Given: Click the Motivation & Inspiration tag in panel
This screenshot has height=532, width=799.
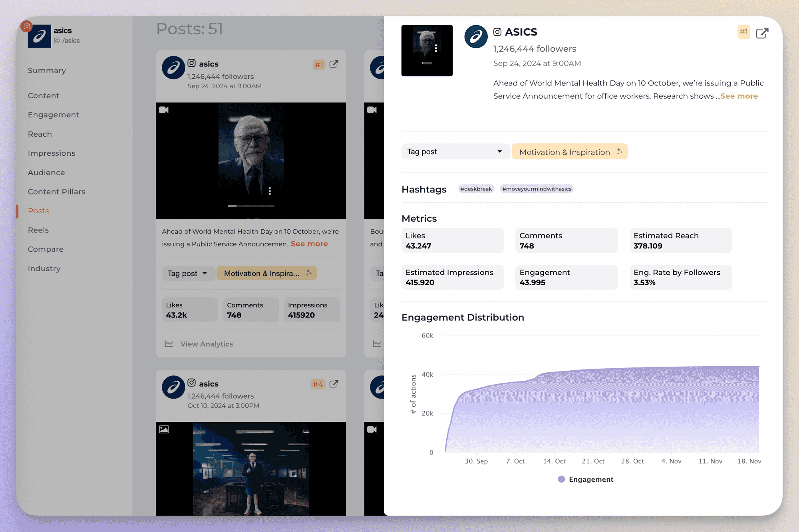Looking at the screenshot, I should [x=570, y=151].
